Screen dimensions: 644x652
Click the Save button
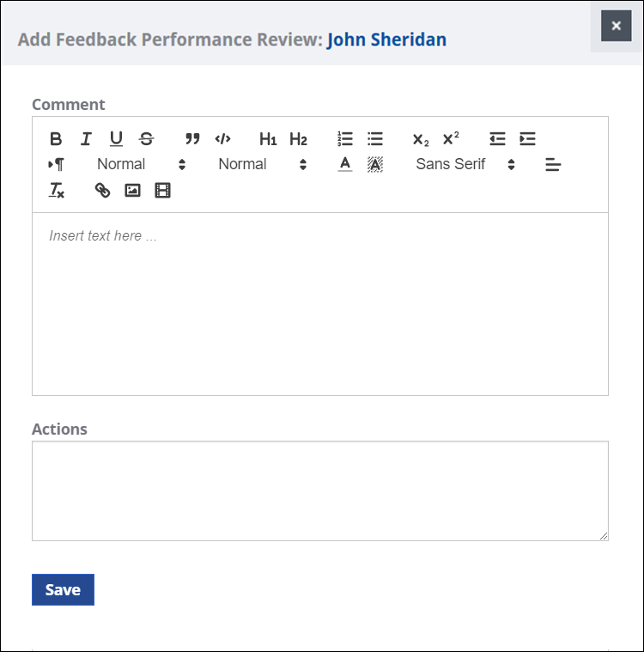point(63,589)
